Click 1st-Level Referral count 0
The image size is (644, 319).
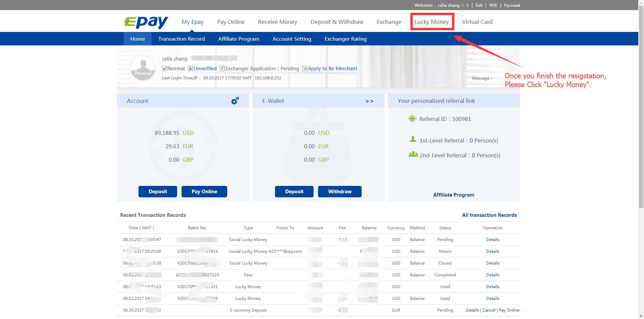471,141
